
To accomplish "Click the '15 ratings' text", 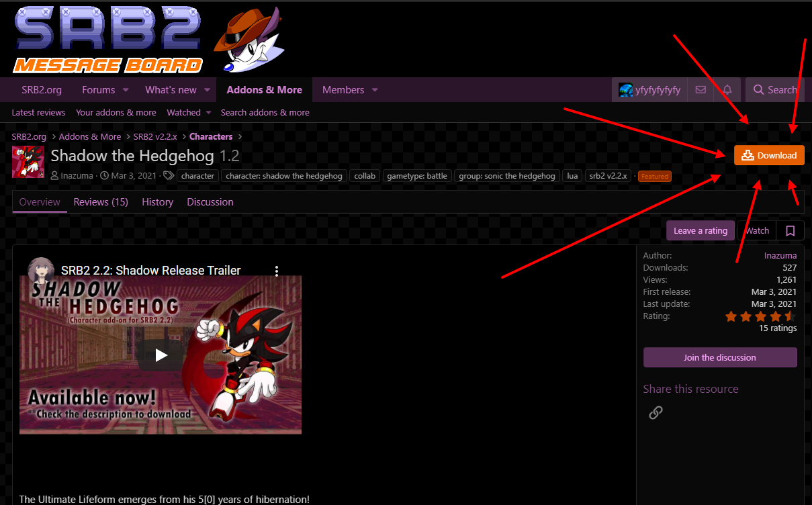I will coord(778,328).
